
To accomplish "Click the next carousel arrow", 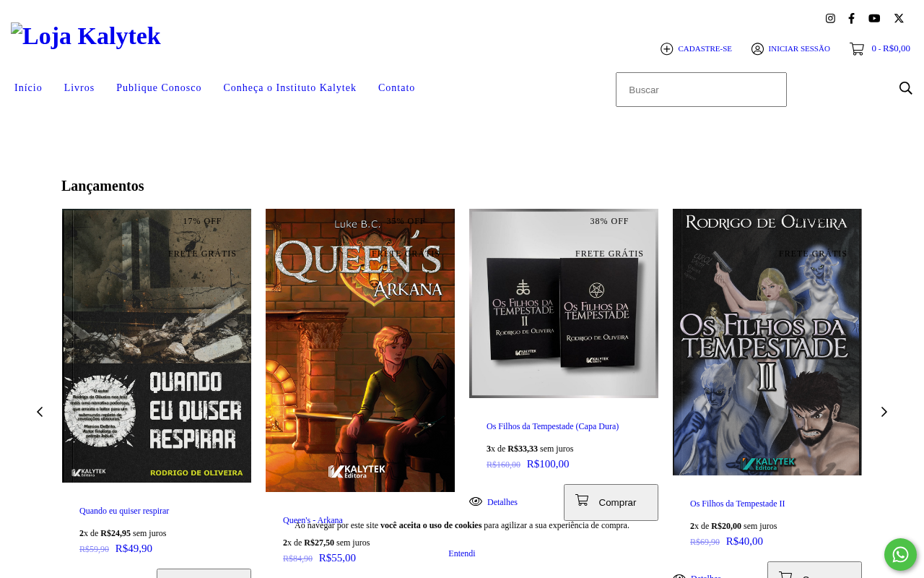I will (x=884, y=412).
